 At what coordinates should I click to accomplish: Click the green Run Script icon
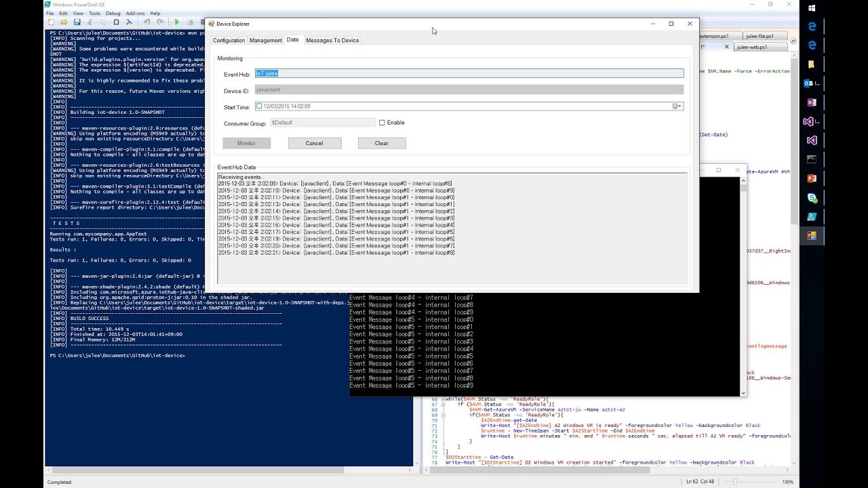click(x=177, y=22)
